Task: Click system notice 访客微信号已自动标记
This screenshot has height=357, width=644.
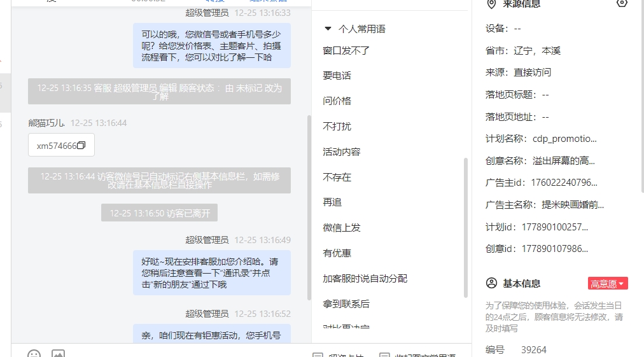Action: click(x=159, y=180)
